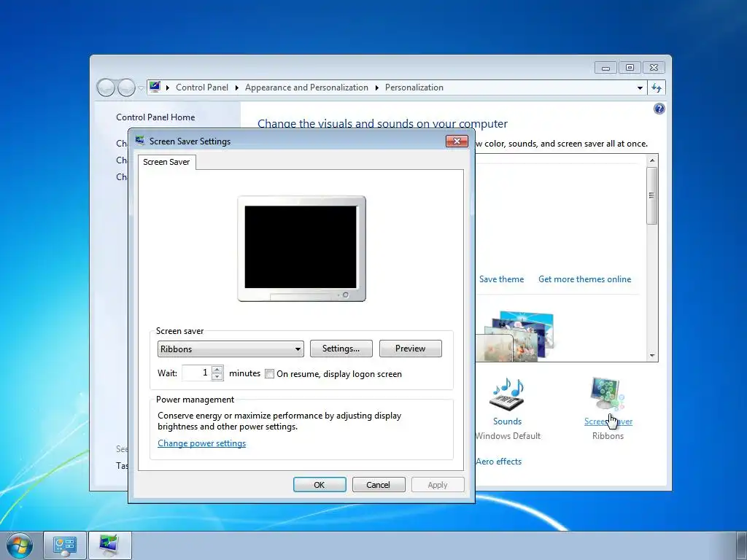Expand the arrow before Control Panel breadcrumb
This screenshot has width=747, height=560.
tap(168, 87)
